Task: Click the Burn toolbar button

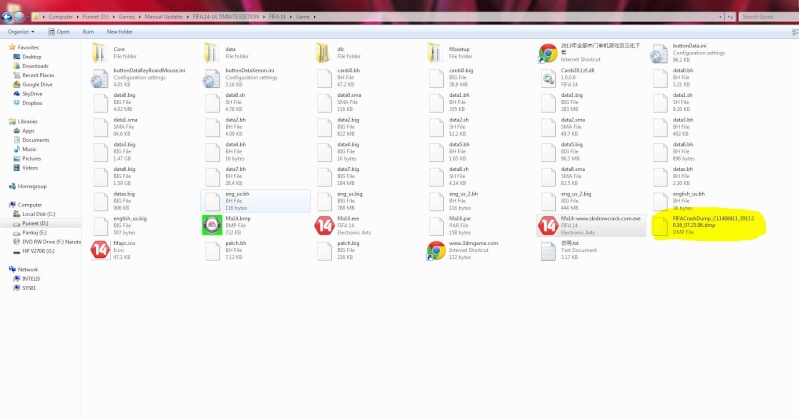Action: pos(88,32)
